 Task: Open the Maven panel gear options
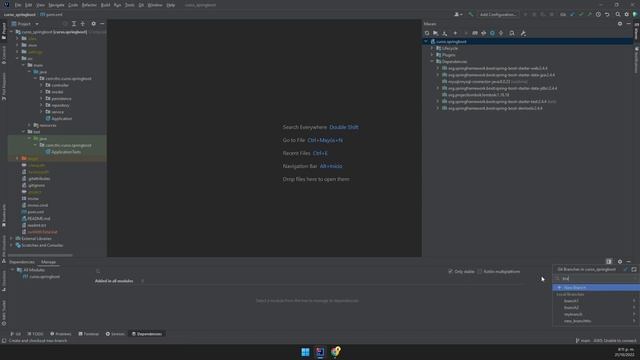click(620, 24)
